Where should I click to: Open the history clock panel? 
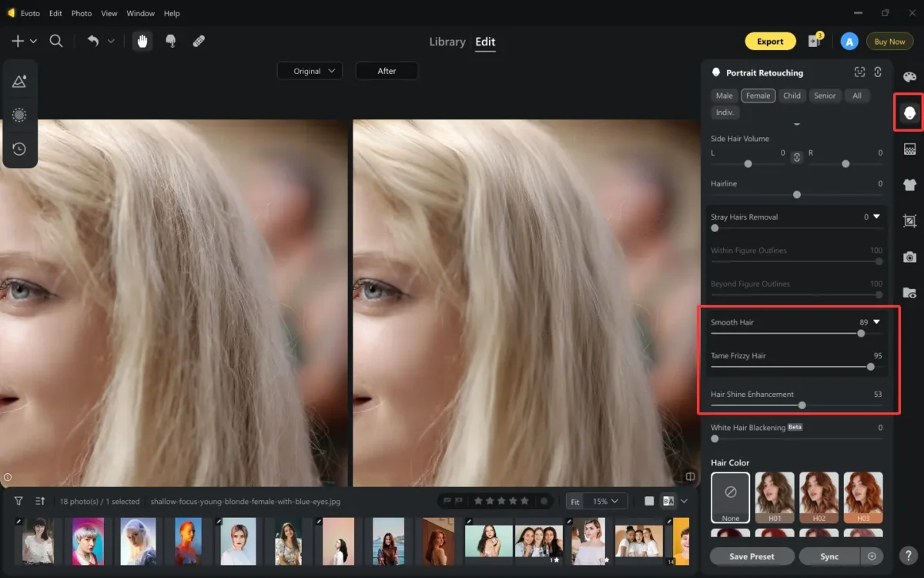pyautogui.click(x=20, y=149)
